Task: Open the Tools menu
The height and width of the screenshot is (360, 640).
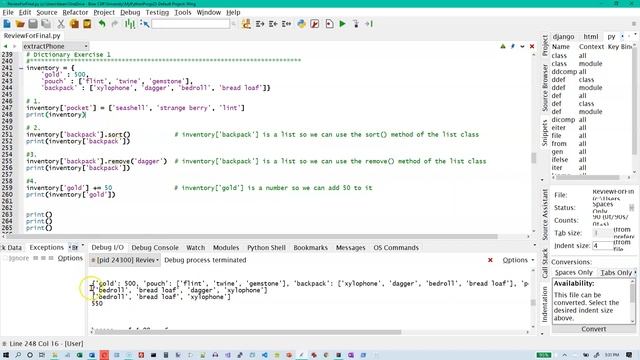Action: click(182, 12)
